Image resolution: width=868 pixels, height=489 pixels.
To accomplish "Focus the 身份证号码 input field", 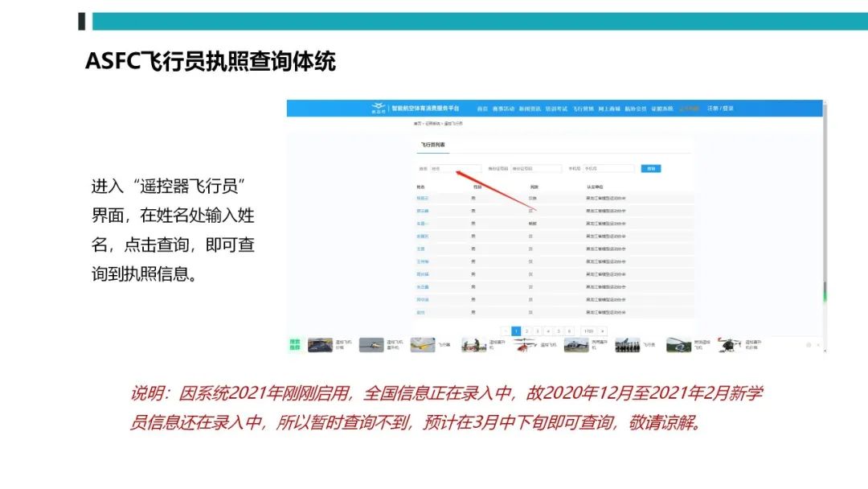I will pos(536,168).
